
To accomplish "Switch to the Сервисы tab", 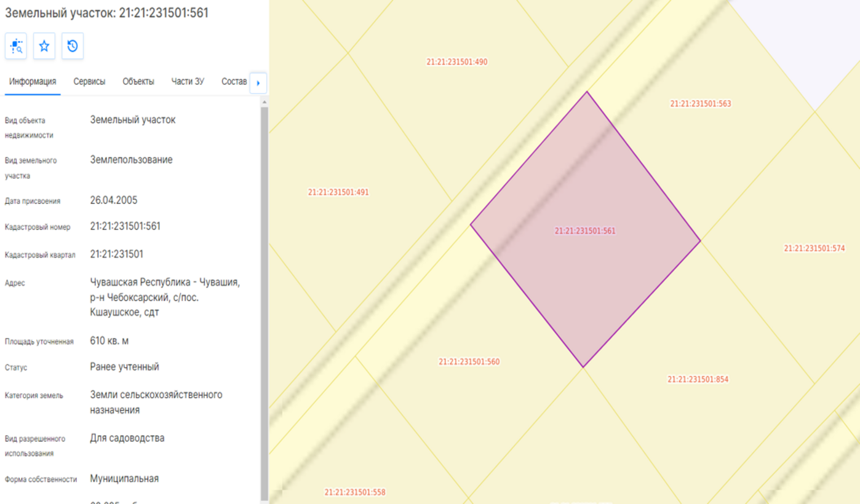I will 89,82.
